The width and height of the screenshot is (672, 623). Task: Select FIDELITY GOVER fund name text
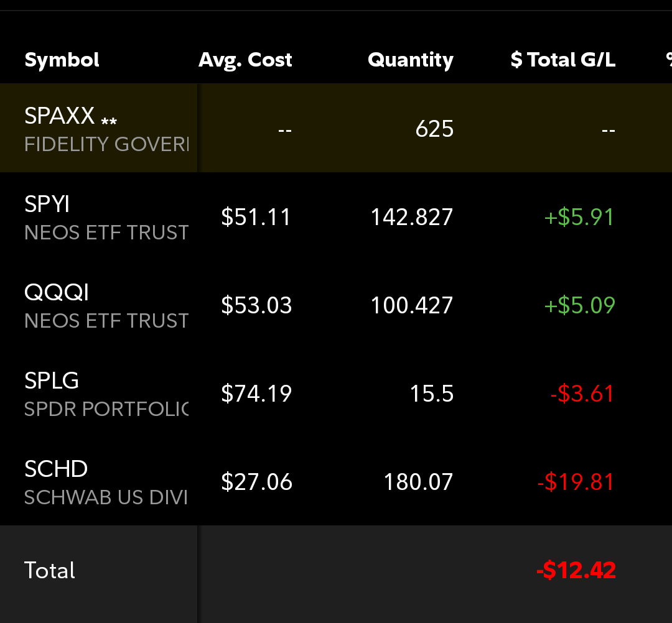[x=106, y=144]
